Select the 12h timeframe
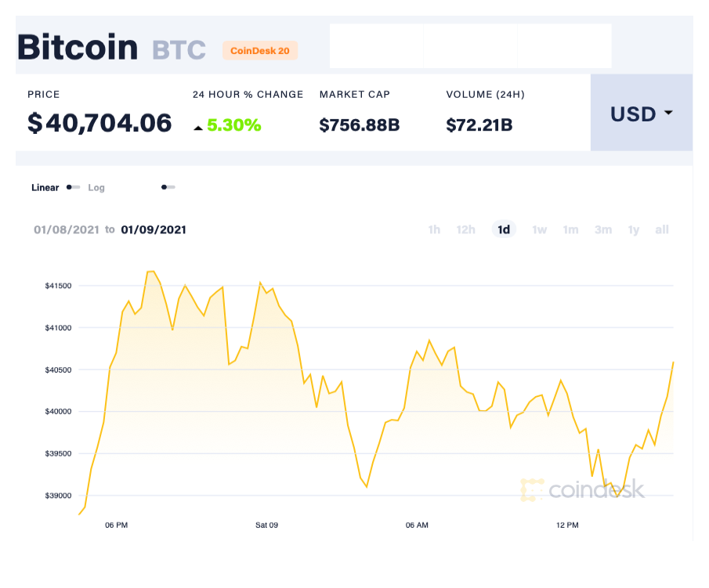The image size is (709, 588). [466, 229]
